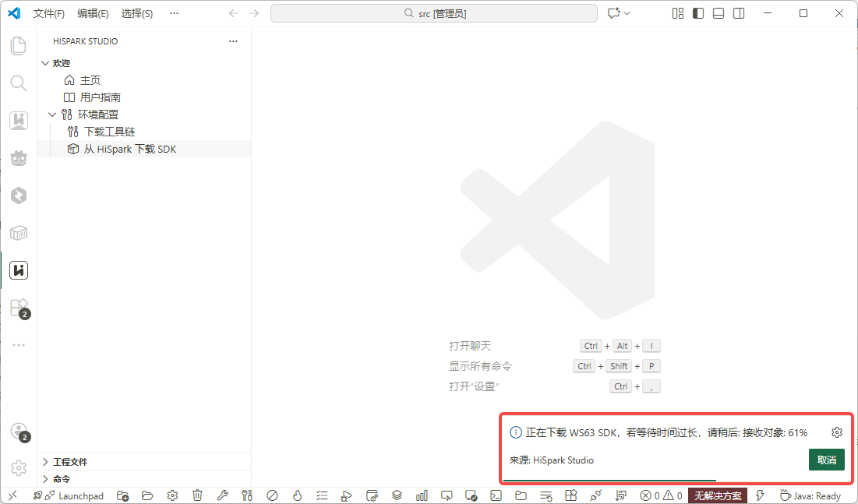Click the sliders tools status bar icon
Image resolution: width=858 pixels, height=504 pixels.
coord(247,495)
